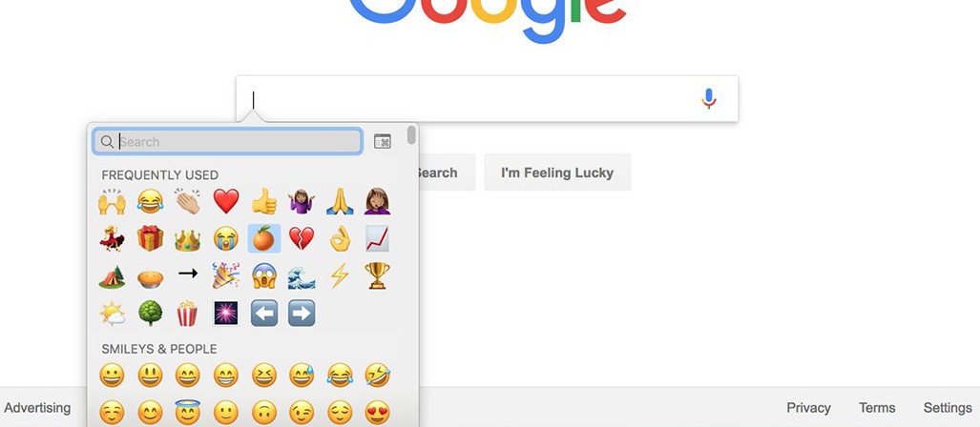The height and width of the screenshot is (427, 980).
Task: Select the trophy emoji
Action: coord(377,275)
